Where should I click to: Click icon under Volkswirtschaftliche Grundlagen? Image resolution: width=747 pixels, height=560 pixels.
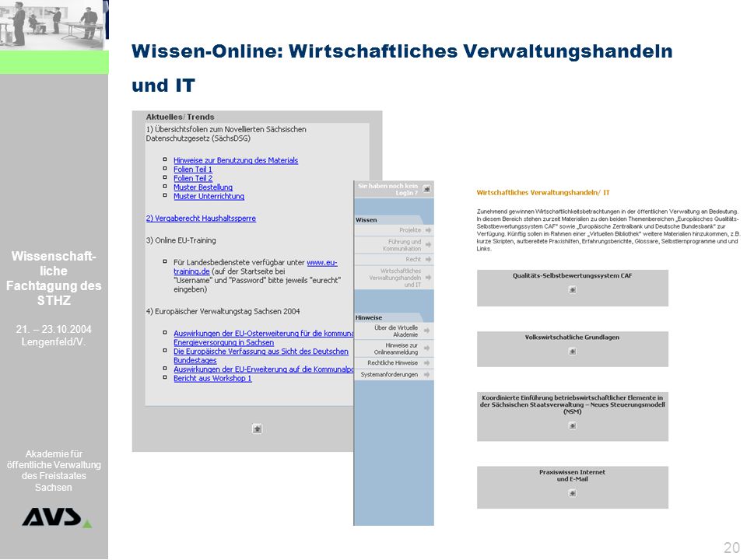(x=573, y=352)
